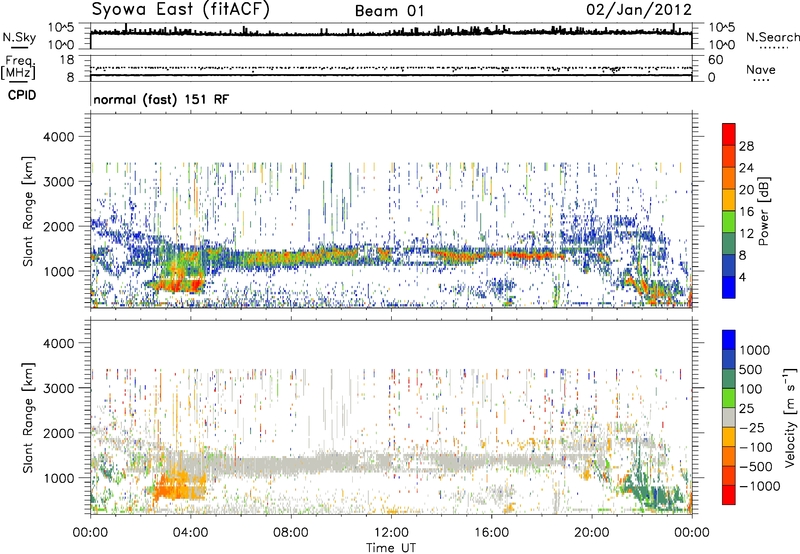The width and height of the screenshot is (800, 554).
Task: Click the red bottom of velocity color bar
Action: [729, 495]
